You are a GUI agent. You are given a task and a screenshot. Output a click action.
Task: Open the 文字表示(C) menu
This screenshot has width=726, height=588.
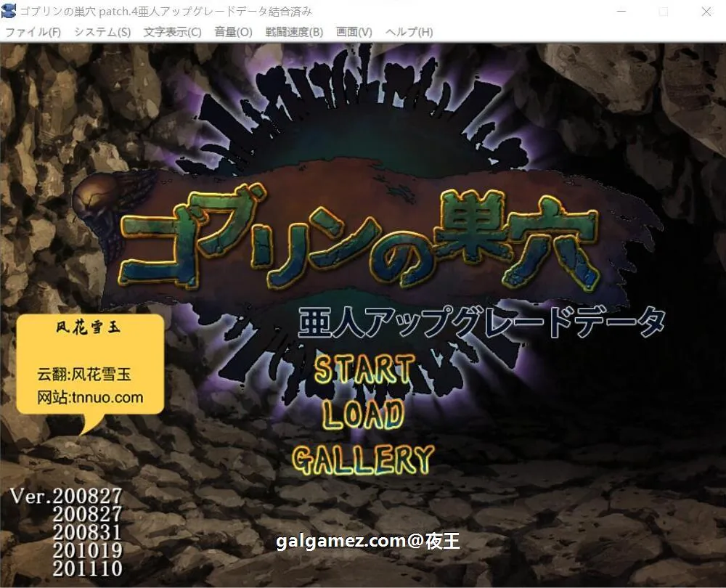(x=172, y=32)
